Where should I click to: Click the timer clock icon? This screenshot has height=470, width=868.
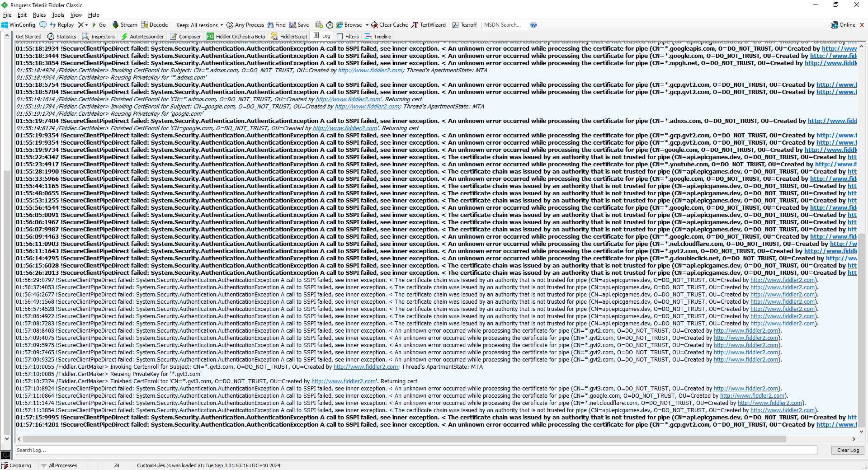click(330, 25)
